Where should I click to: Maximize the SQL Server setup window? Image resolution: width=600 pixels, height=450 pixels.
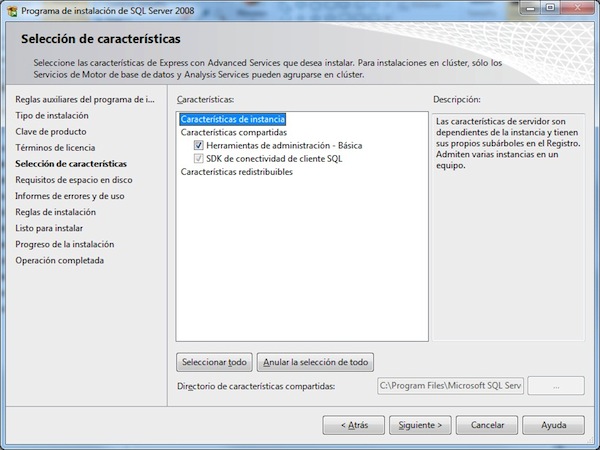tap(550, 8)
